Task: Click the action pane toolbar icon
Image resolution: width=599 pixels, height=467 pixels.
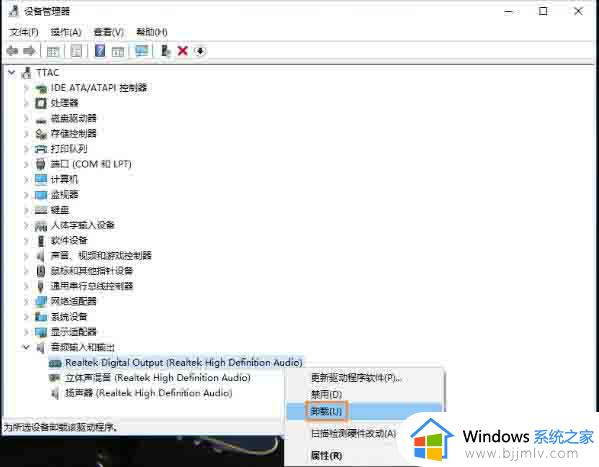Action: point(118,51)
